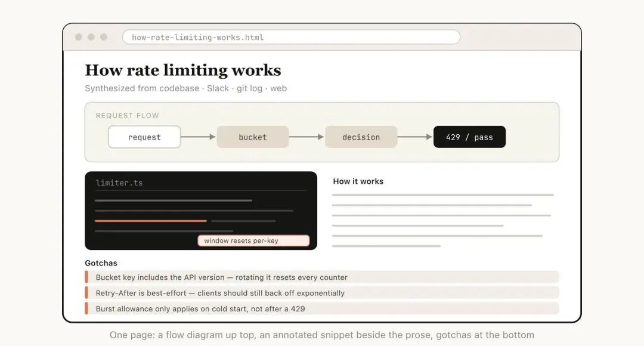
Task: Select the gotcha about Bucket key API version
Action: tap(322, 277)
